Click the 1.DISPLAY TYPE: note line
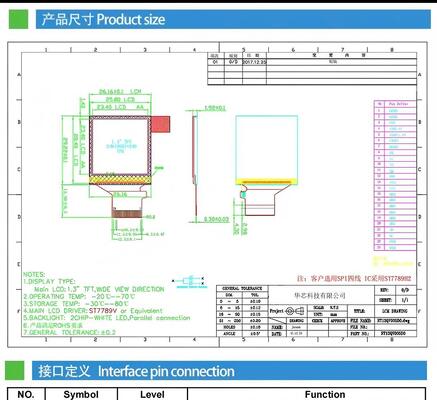Screen dimensions: 437x400 49,282
